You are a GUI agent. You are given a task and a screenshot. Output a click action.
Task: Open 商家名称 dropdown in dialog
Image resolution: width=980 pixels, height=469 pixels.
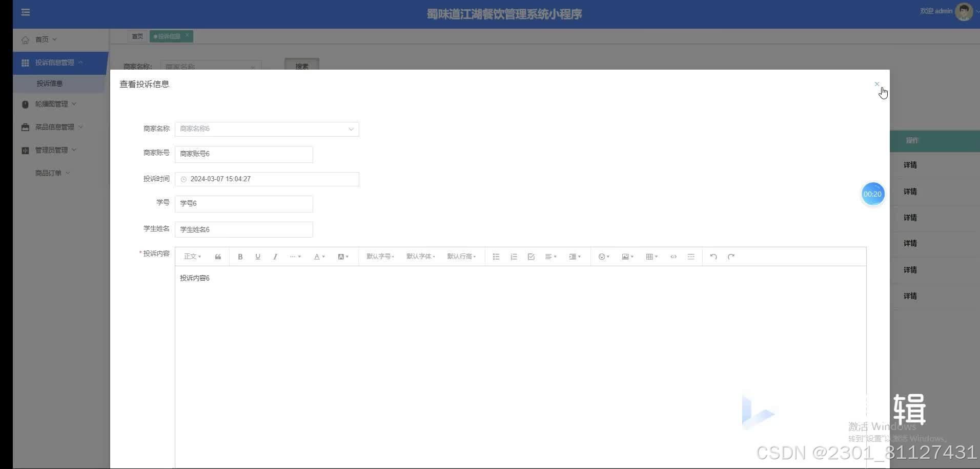(x=267, y=129)
